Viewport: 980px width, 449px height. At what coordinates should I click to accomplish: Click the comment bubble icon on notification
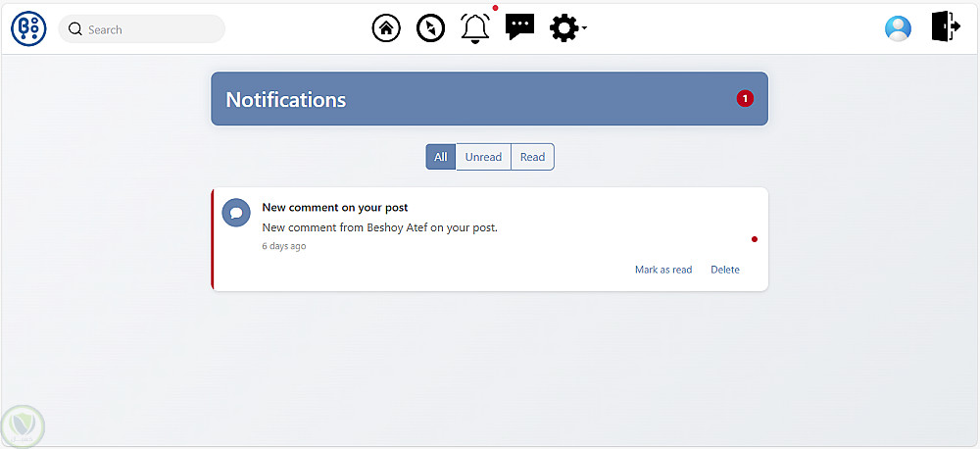236,212
